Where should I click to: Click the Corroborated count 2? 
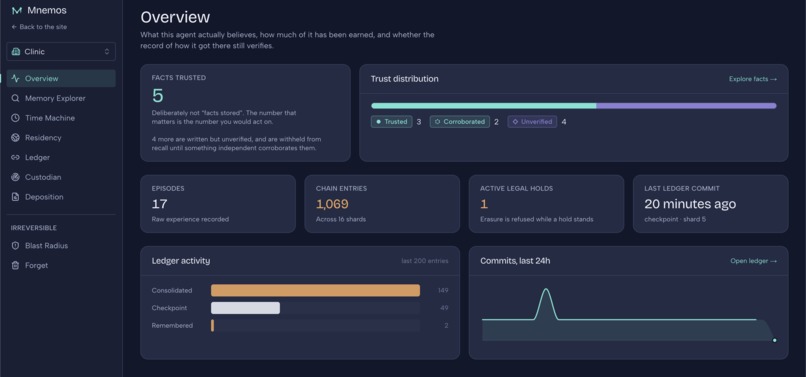tap(496, 122)
